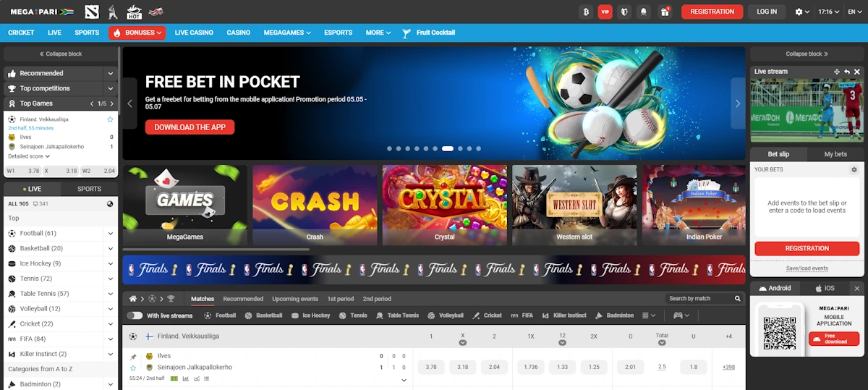Click the LOG IN button
Screen dimensions: 868x390
tap(767, 12)
